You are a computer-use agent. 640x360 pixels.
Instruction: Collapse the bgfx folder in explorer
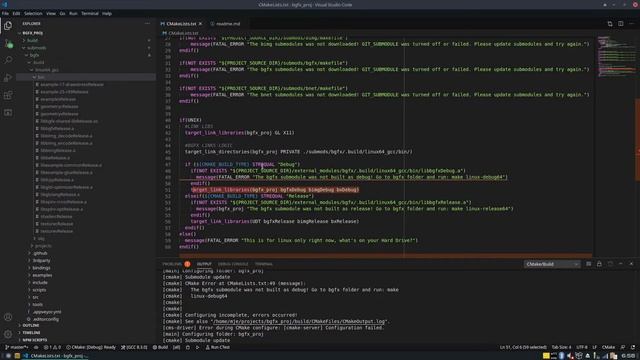click(86, 55)
